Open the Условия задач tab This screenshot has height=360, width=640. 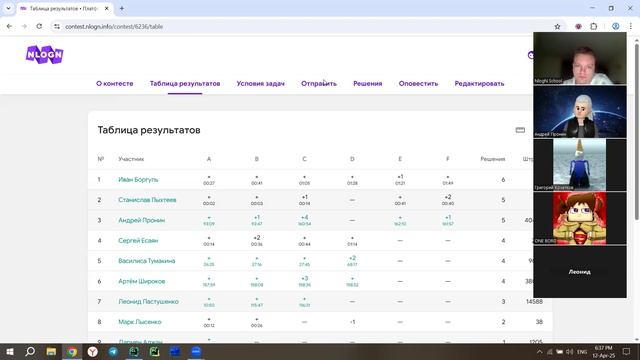coord(260,83)
